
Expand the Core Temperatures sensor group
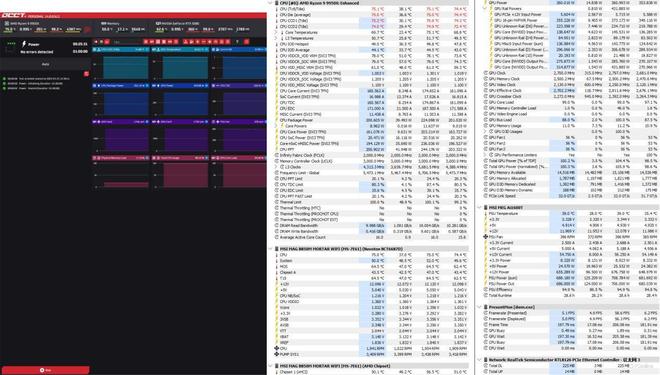pyautogui.click(x=277, y=32)
